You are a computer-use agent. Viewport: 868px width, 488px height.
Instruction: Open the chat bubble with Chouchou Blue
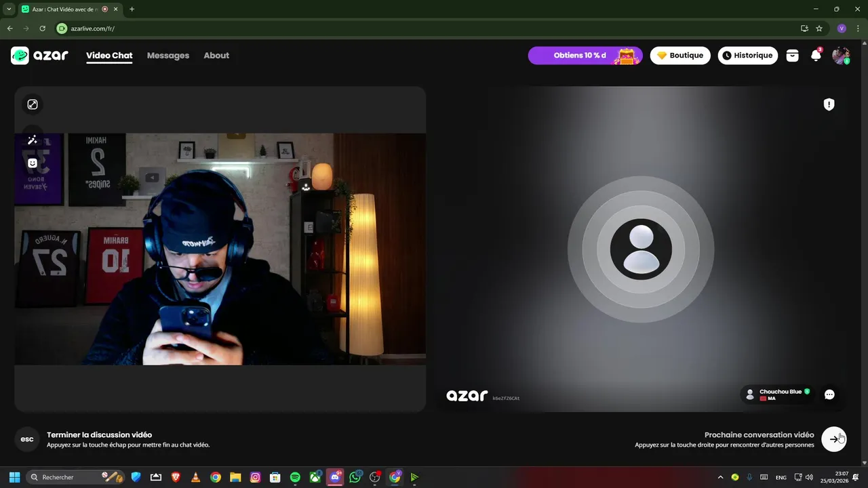point(829,394)
